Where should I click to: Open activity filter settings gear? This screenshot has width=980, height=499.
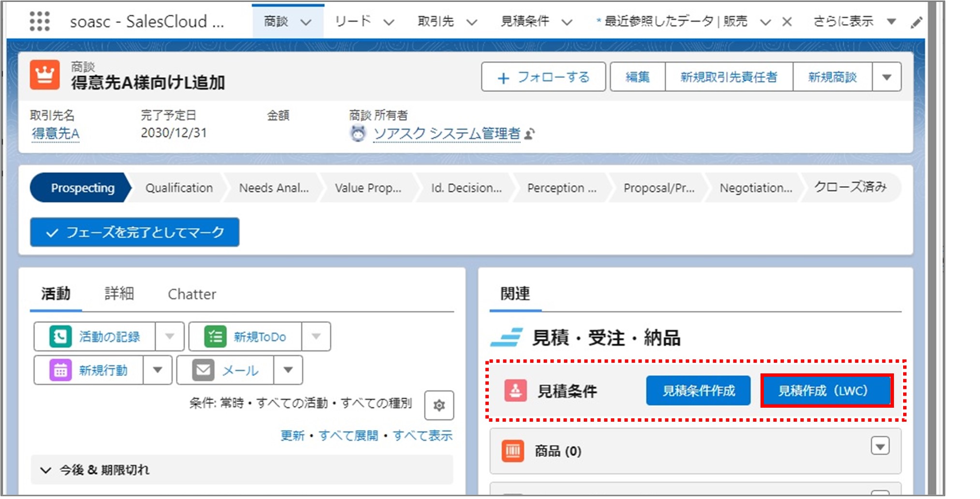pyautogui.click(x=439, y=405)
